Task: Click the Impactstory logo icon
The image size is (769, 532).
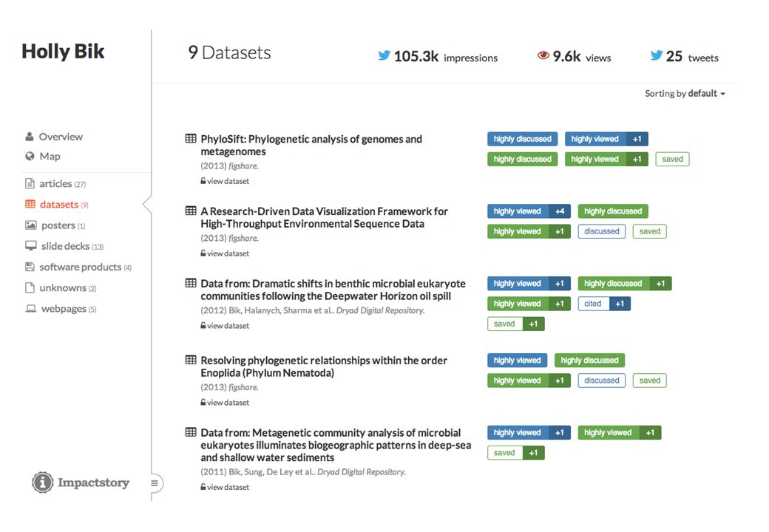Action: click(43, 482)
